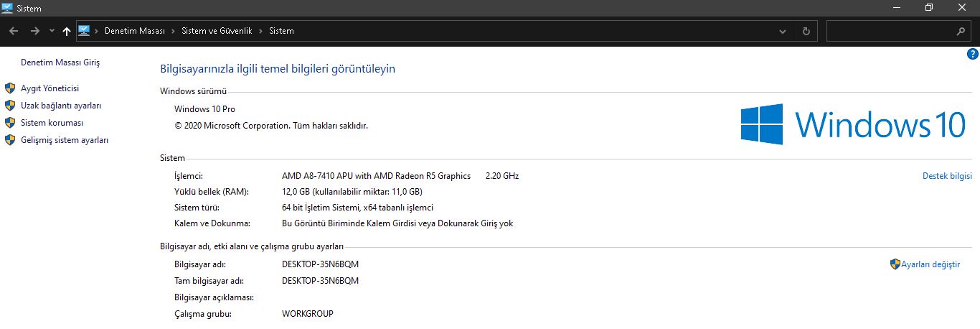
Task: Click the 64 bit İşletim Sistemi value
Action: point(357,208)
